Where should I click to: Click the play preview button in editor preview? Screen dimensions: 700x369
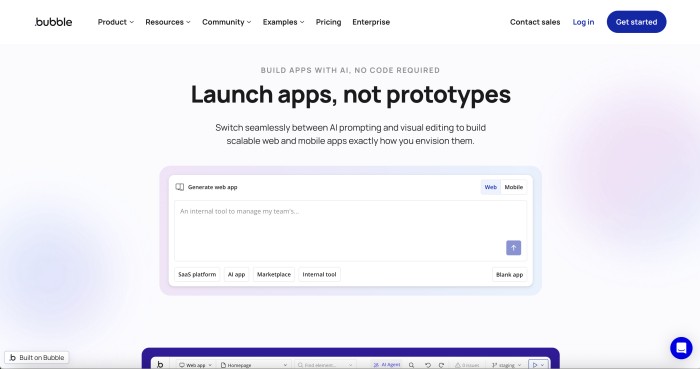pyautogui.click(x=538, y=365)
